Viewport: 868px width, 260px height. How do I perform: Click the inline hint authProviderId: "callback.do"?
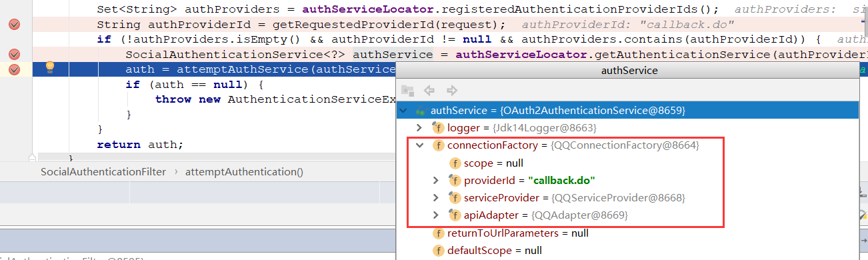tap(628, 25)
